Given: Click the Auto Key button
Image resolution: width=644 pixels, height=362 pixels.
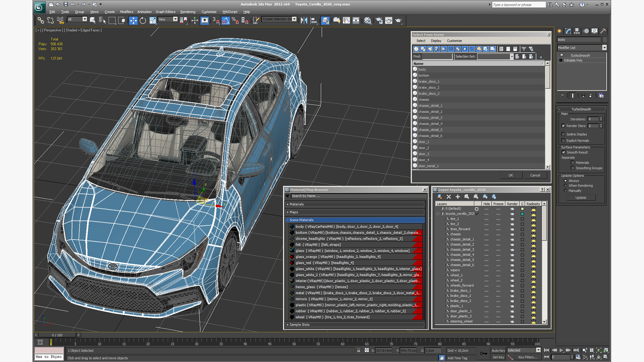Looking at the screenshot, I should 498,351.
